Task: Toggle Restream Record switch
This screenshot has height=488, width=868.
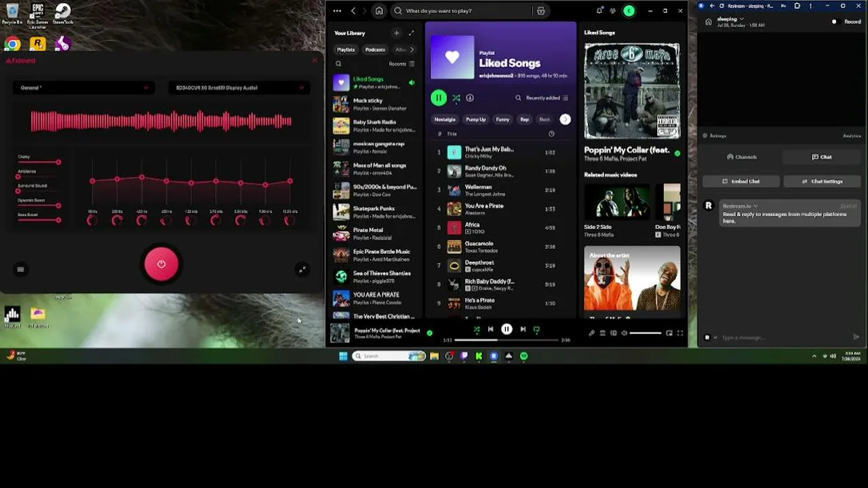Action: pyautogui.click(x=835, y=22)
